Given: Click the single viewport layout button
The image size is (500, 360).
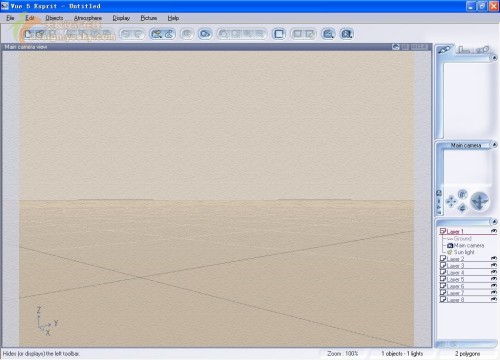Looking at the screenshot, I should [279, 34].
